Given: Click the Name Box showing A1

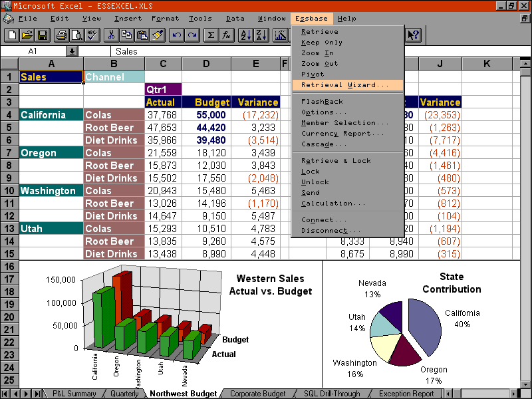Looking at the screenshot, I should tap(33, 52).
